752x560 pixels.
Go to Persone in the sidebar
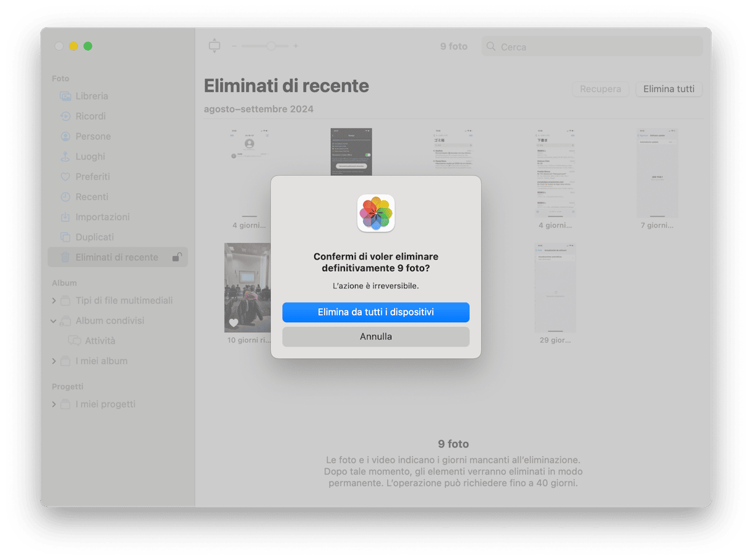[85, 136]
